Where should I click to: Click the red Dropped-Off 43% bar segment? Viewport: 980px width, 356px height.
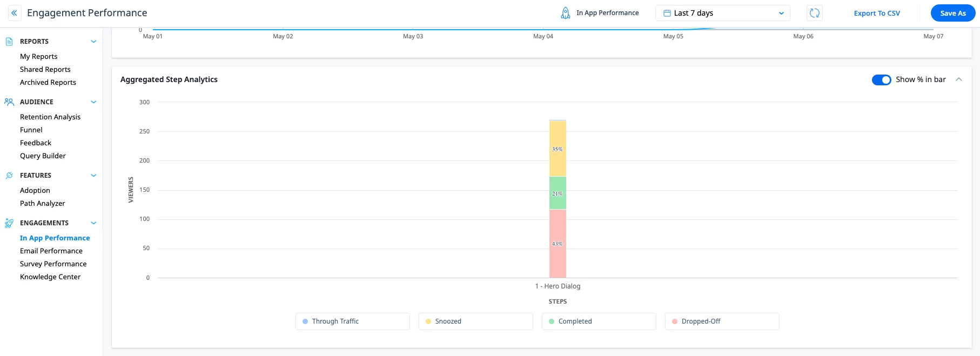point(558,244)
